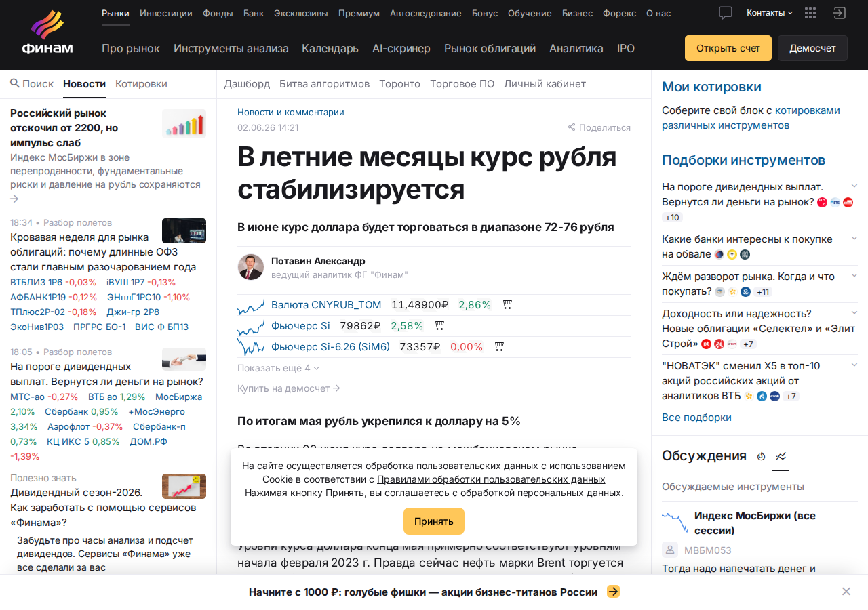
Task: Expand the 'На пороге дивидендных выплат' collection
Action: point(854,186)
